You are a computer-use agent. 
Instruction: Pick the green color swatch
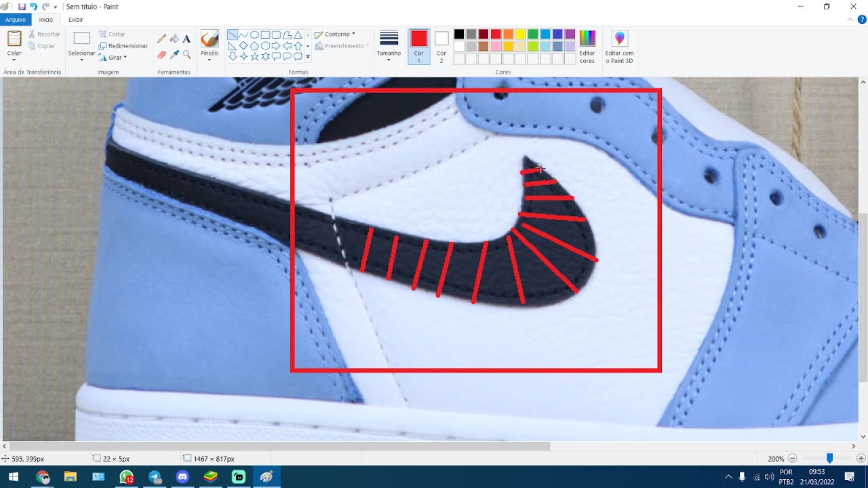pyautogui.click(x=532, y=34)
